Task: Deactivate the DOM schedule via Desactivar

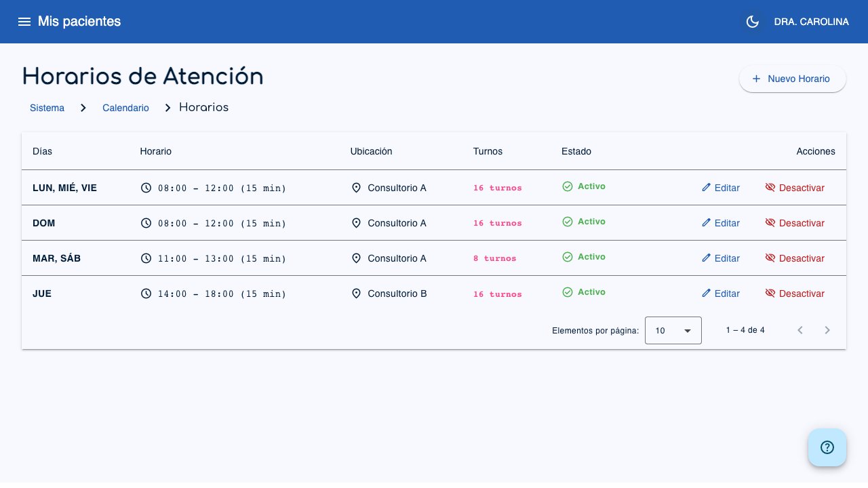Action: pos(802,223)
